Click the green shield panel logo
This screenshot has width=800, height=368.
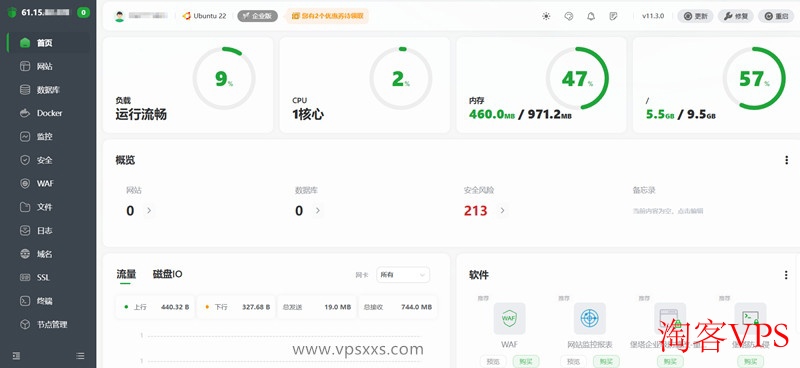point(13,13)
